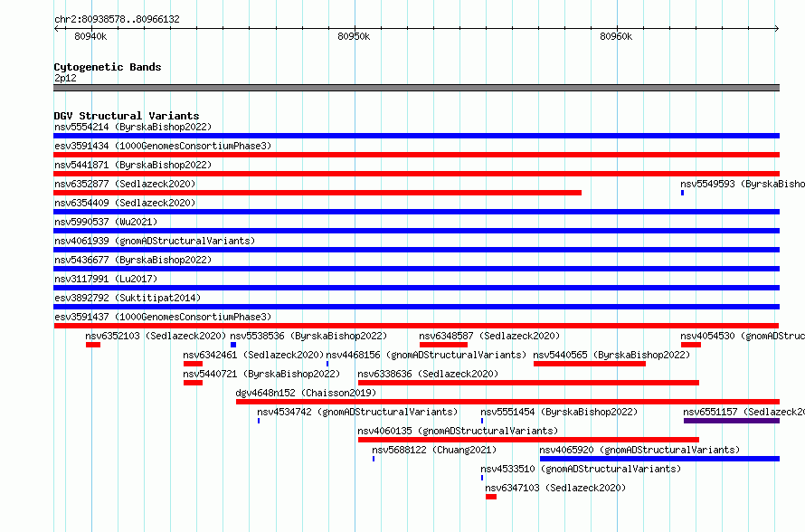
Task: Select the nsv6342461 small red bar
Action: click(x=193, y=364)
